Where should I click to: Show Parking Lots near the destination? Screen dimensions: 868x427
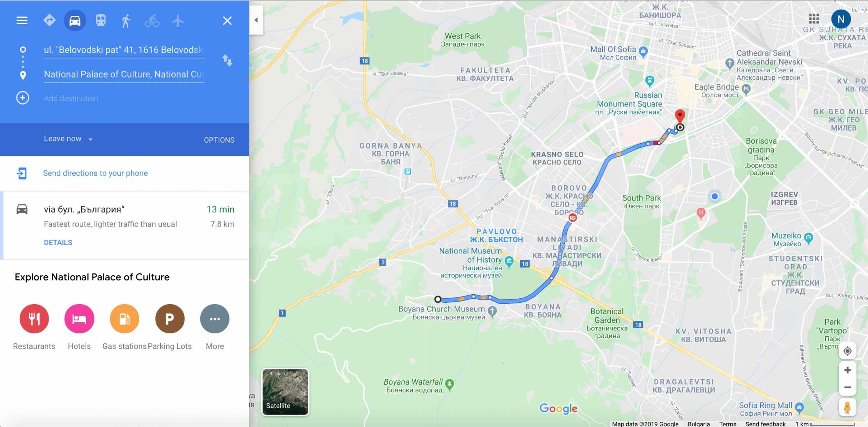coord(170,319)
